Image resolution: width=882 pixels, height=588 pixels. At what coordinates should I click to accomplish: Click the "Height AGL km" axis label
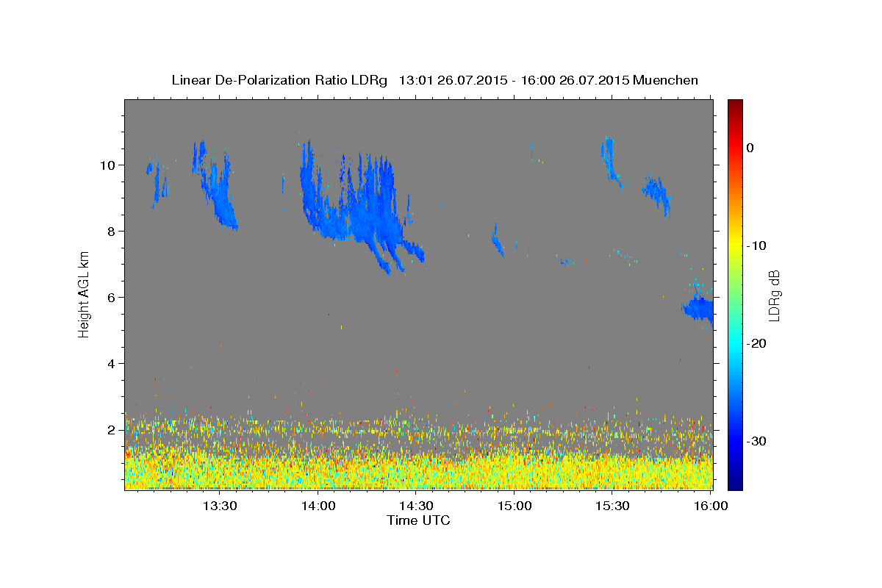click(x=85, y=294)
